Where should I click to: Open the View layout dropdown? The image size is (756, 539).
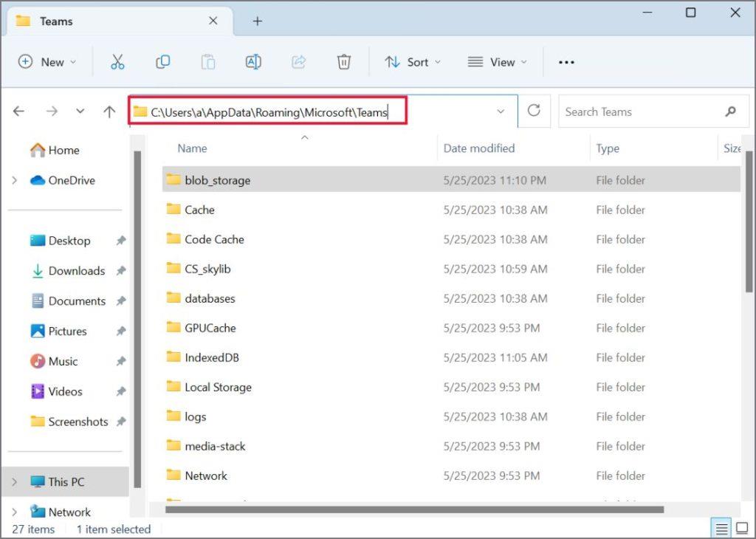pos(497,62)
